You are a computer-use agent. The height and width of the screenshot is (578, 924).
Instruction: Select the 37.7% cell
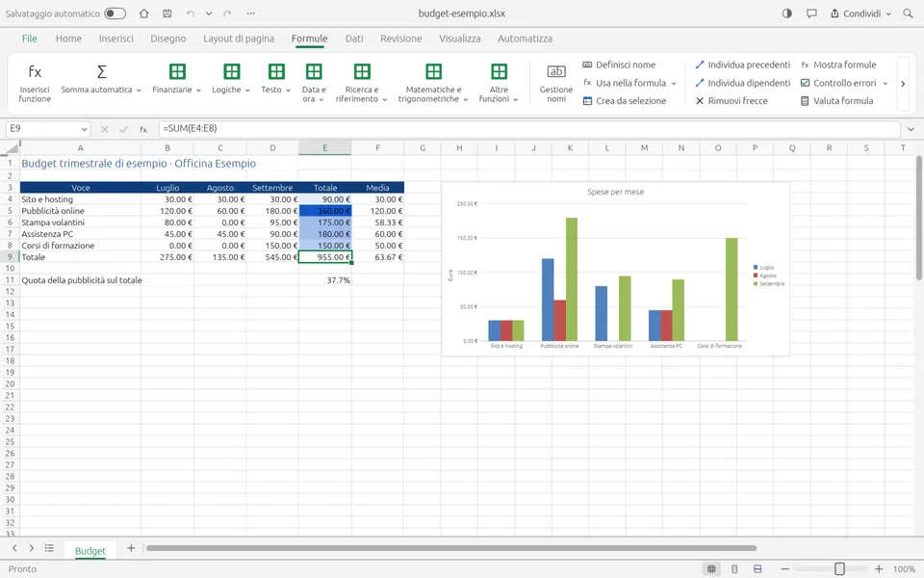coord(324,280)
